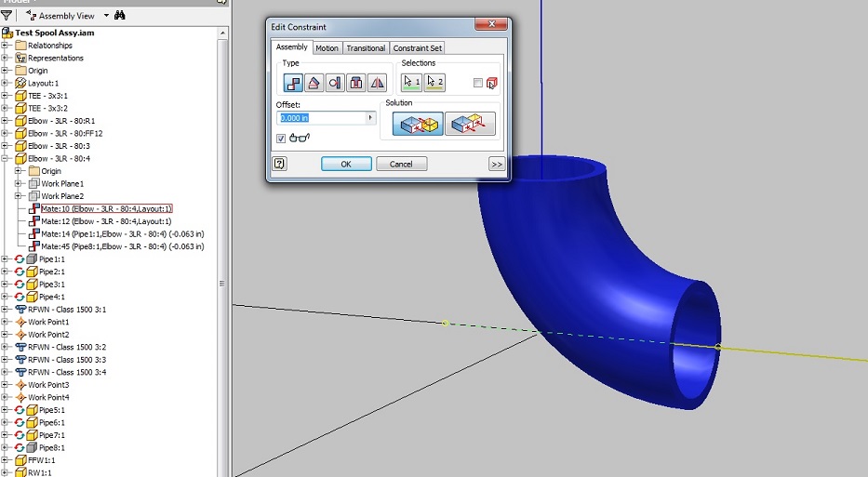Click the Work Point1 icon
This screenshot has height=477, width=868.
20,322
